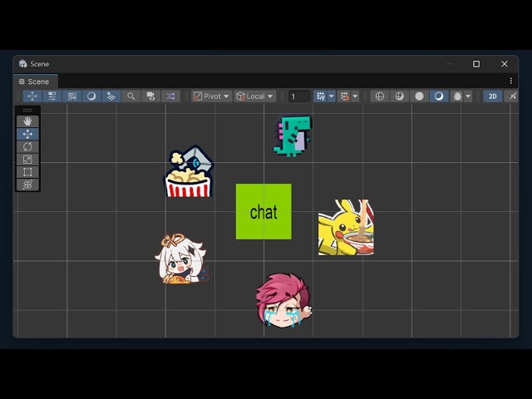Select the green chat square sprite
This screenshot has width=532, height=399.
264,212
